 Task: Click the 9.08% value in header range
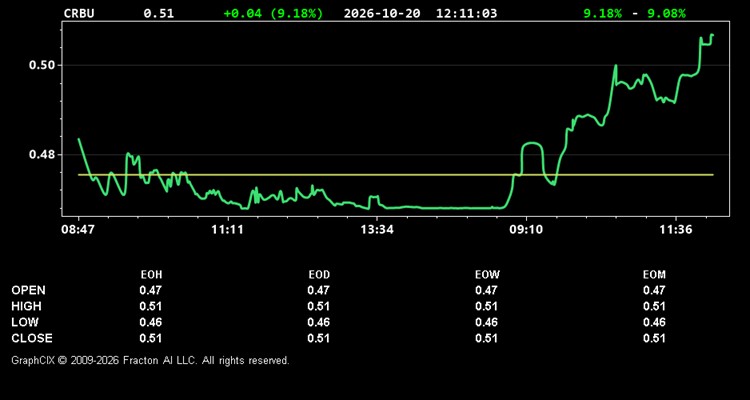coord(666,14)
